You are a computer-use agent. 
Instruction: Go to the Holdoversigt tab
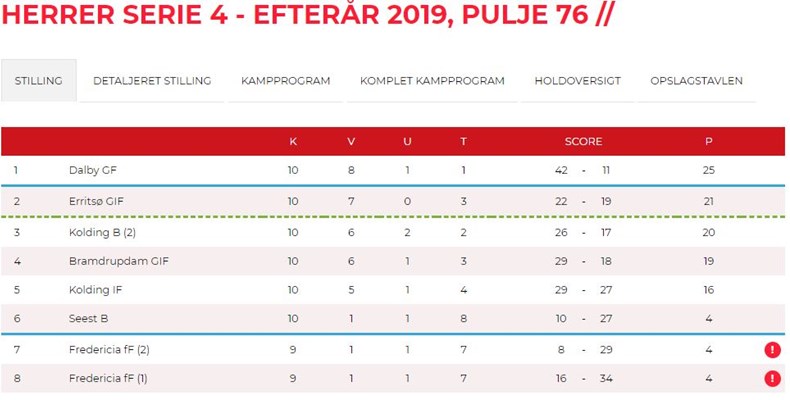point(578,81)
